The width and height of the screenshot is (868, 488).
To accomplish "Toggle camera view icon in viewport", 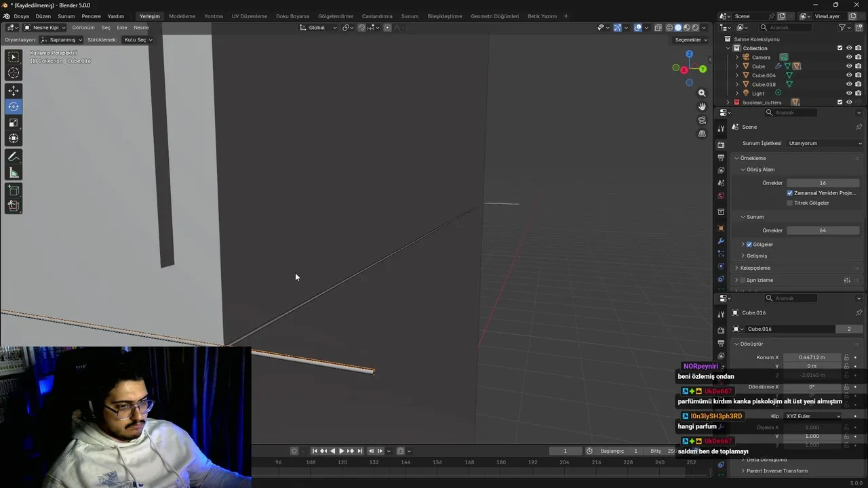I will 702,120.
